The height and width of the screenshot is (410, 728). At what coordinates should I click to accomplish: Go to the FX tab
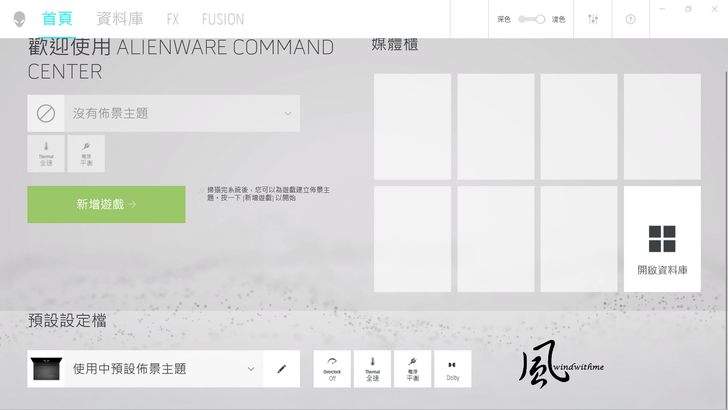173,20
